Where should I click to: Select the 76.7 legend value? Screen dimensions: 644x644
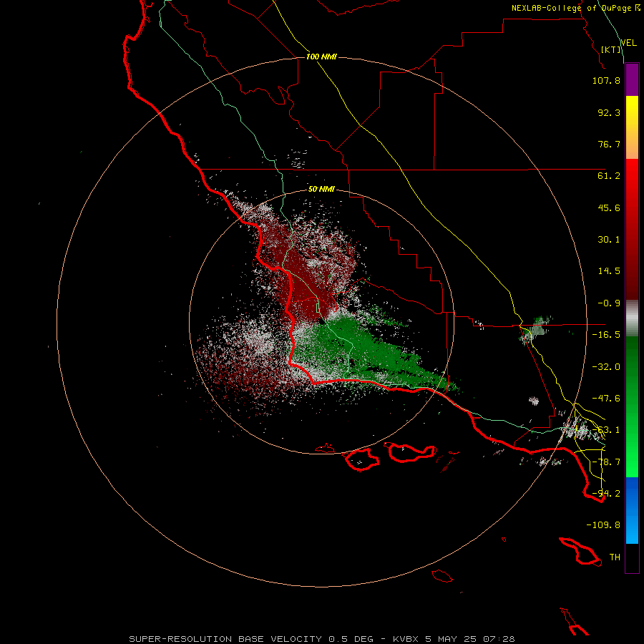coord(609,144)
